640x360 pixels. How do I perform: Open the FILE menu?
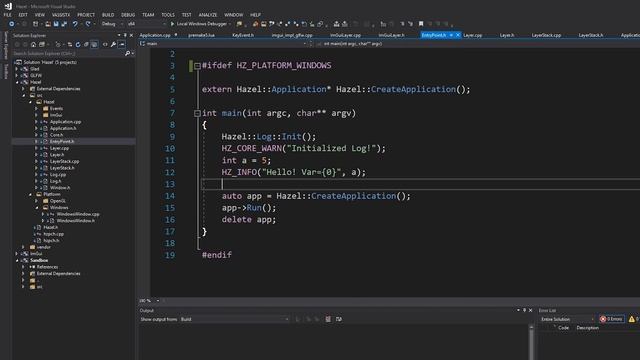point(8,15)
